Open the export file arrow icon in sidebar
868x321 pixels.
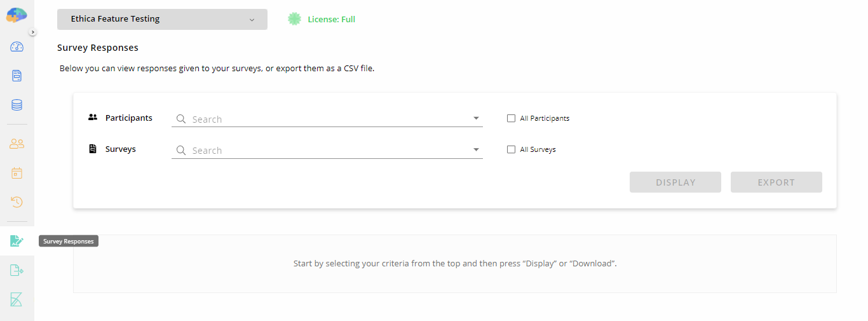[17, 271]
